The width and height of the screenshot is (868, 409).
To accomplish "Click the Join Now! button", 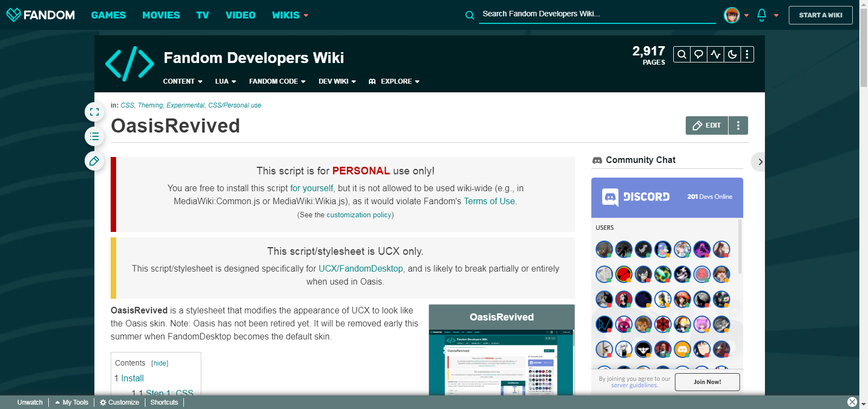I will coord(707,382).
